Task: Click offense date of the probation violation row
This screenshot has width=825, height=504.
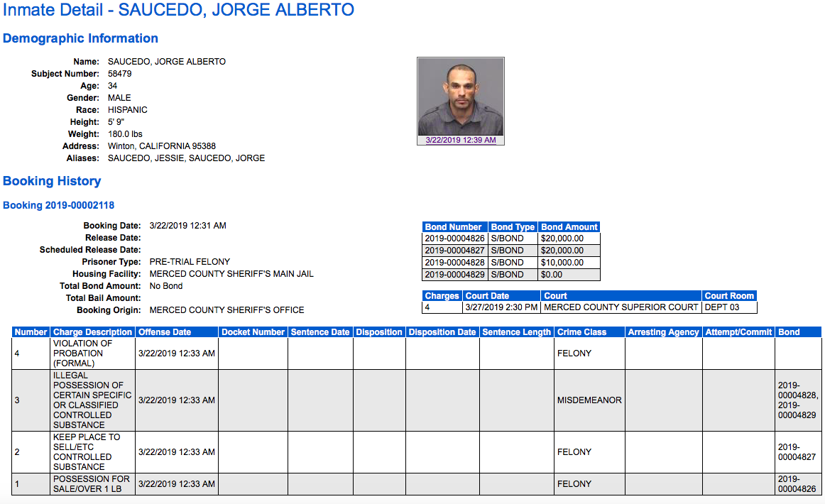Action: (177, 354)
